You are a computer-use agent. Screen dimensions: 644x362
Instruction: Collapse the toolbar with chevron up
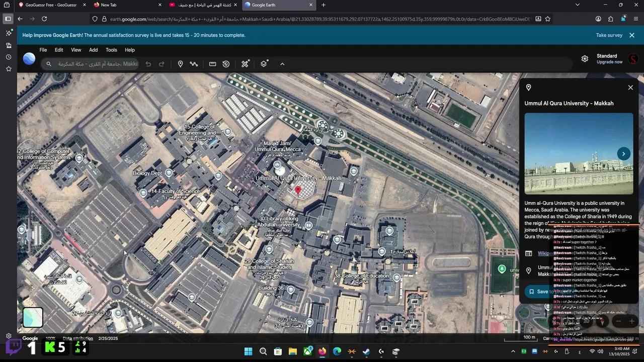point(282,64)
